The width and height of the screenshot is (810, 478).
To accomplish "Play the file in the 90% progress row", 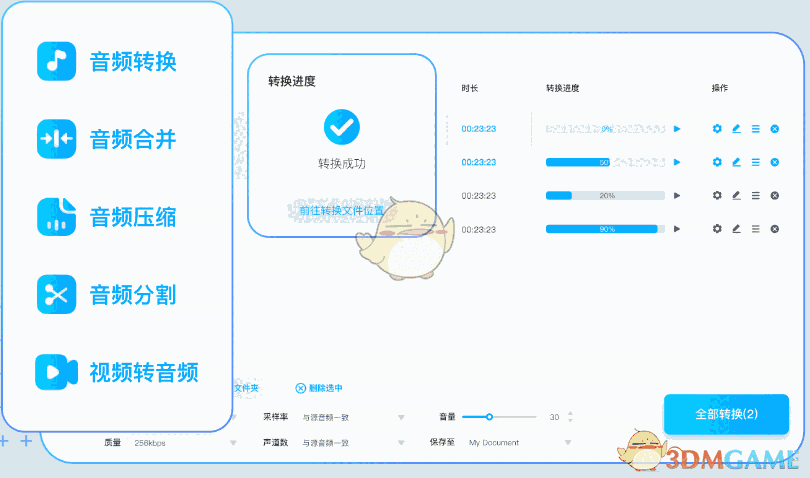I will pos(677,229).
